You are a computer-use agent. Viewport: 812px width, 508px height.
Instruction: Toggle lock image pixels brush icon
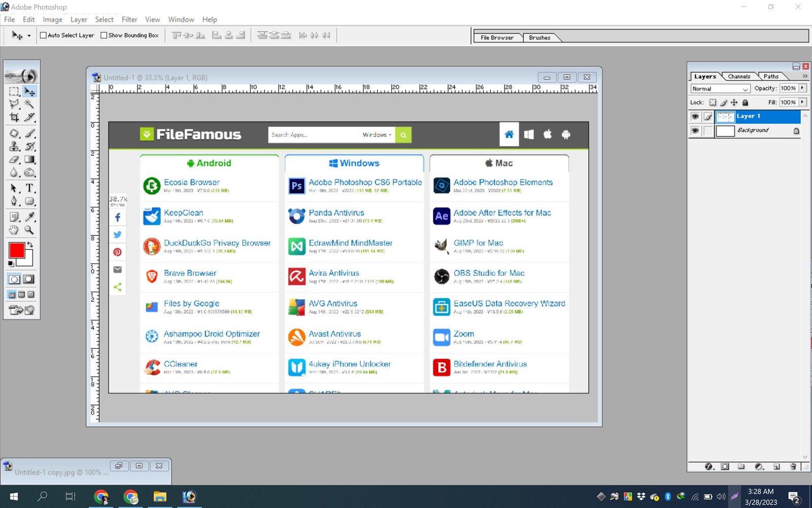[724, 103]
